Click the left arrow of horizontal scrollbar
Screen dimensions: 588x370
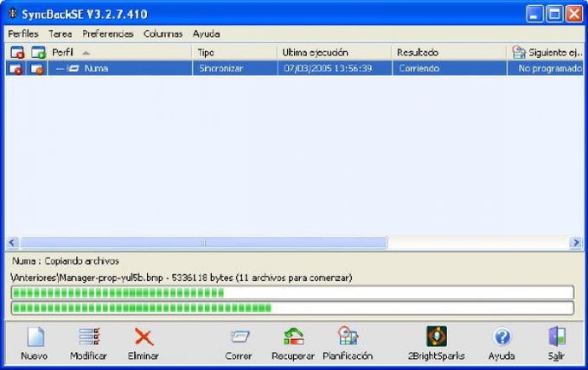tap(12, 243)
